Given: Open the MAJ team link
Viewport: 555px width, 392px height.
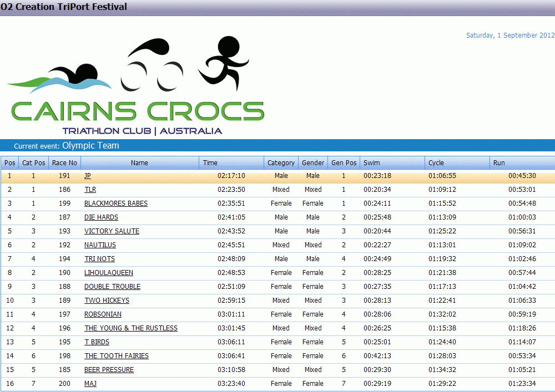Looking at the screenshot, I should pyautogui.click(x=90, y=384).
